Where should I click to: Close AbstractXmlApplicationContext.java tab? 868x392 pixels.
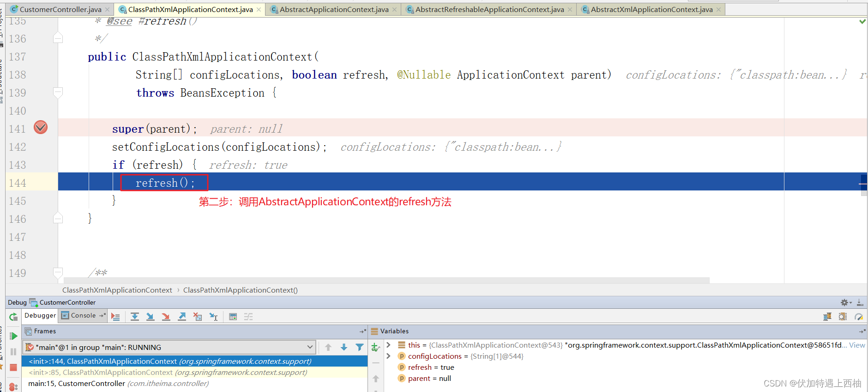(x=718, y=9)
